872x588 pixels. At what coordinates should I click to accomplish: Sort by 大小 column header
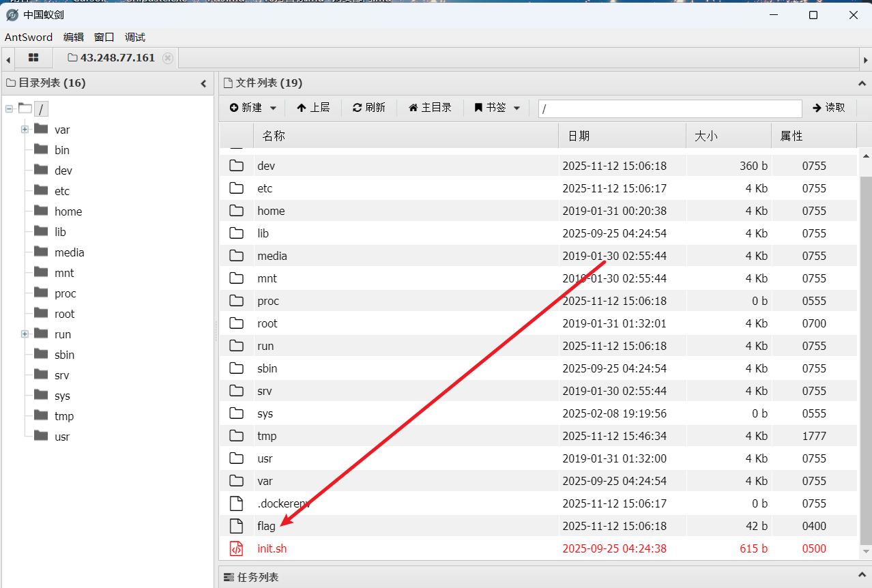click(x=729, y=136)
